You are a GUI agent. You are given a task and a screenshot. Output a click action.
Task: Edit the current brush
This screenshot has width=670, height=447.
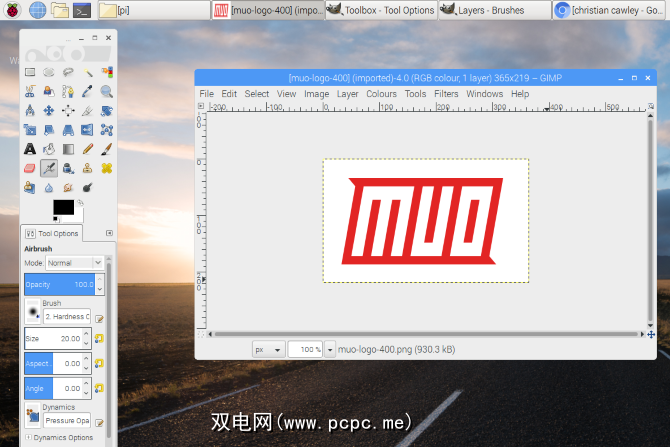99,319
